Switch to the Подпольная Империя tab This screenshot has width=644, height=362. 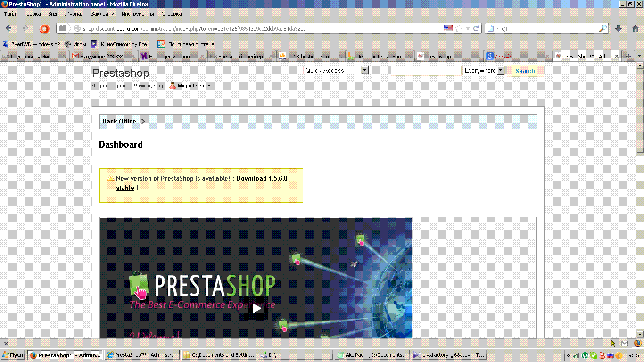pos(34,56)
